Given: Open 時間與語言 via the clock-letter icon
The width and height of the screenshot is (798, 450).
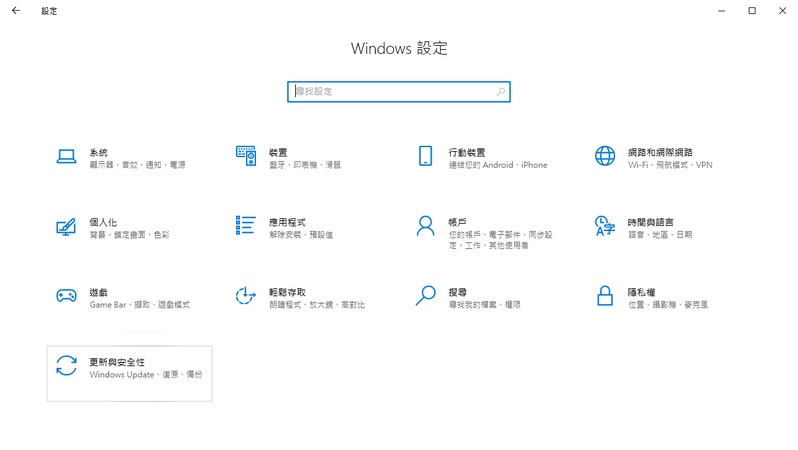Looking at the screenshot, I should click(605, 226).
